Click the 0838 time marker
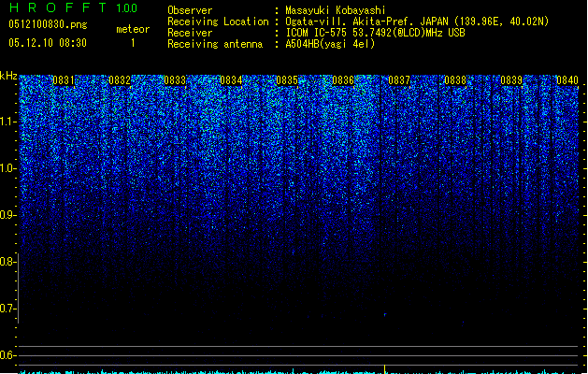This screenshot has height=374, width=588. (x=455, y=80)
